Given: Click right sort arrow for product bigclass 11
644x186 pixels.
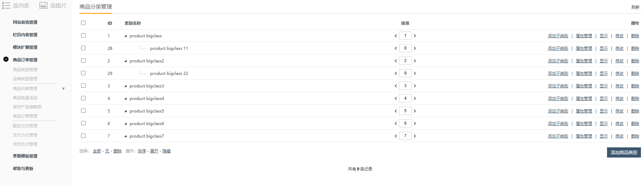Looking at the screenshot, I should click(x=415, y=48).
